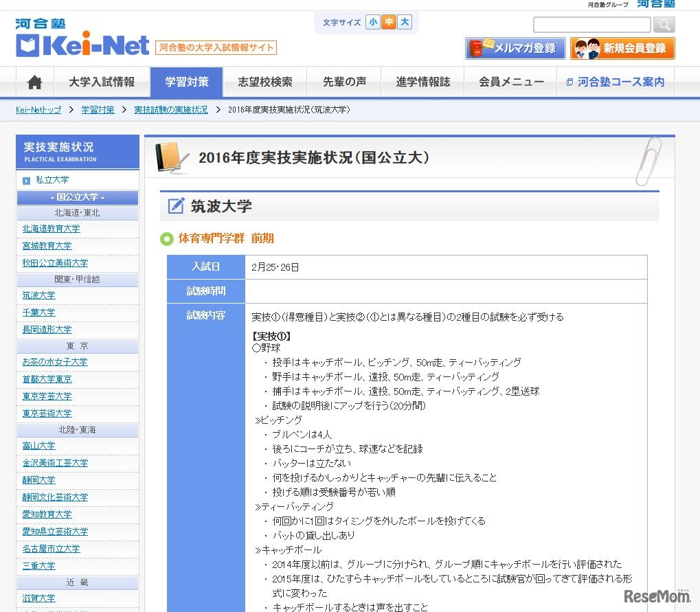Select 小 for small text size
Viewport: 700px width, 612px height.
(x=373, y=22)
